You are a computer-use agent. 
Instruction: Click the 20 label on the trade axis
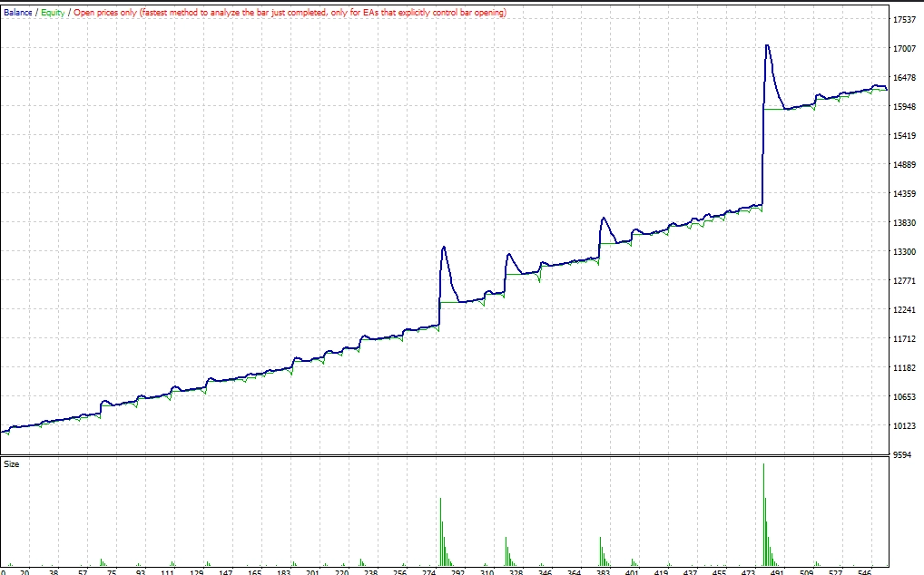[25, 572]
